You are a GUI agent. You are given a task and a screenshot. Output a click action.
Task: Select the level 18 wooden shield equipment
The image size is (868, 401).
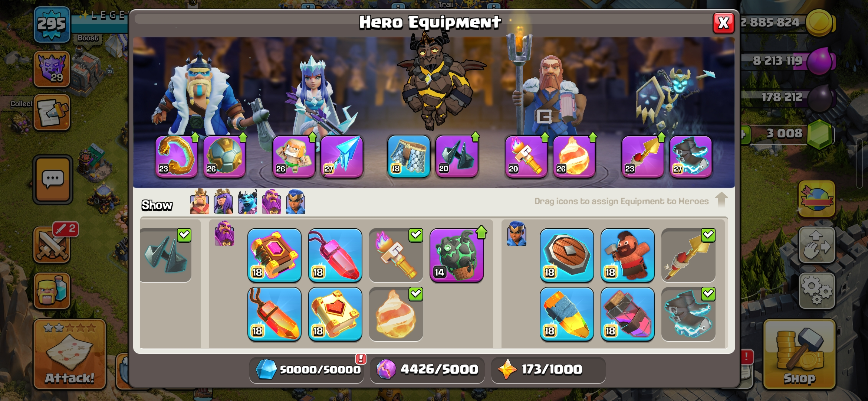566,255
